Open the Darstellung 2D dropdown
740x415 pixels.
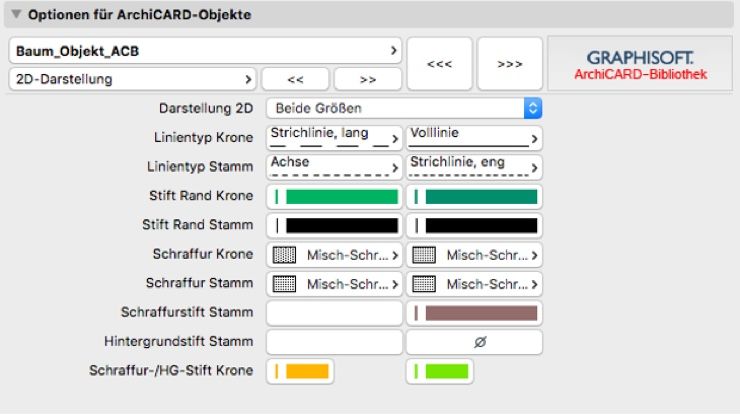405,107
